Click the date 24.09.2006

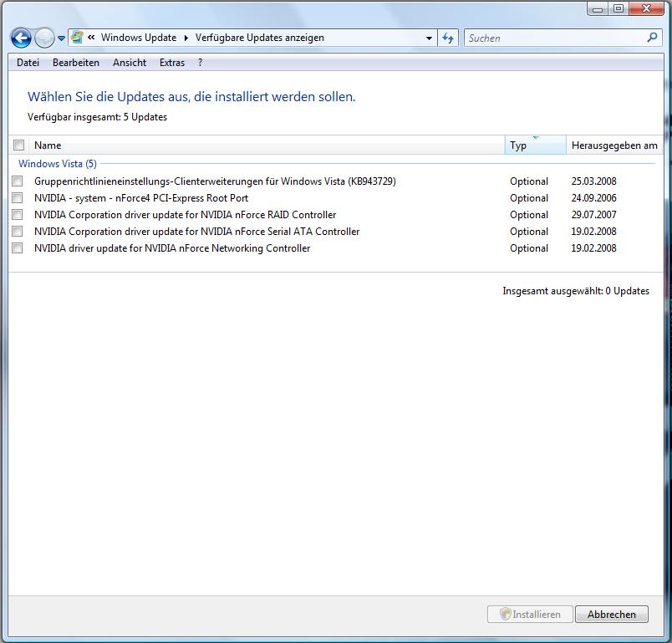[593, 198]
